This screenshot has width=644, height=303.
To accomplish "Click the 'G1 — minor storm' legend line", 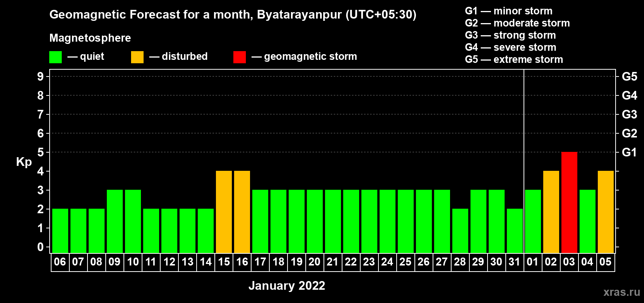I will [x=509, y=11].
